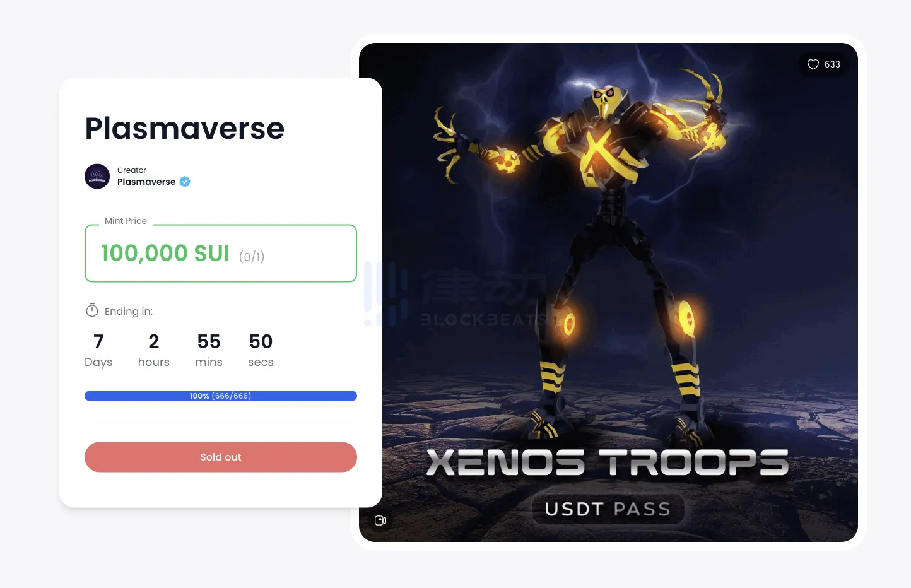911x588 pixels.
Task: Click the video media icon on artwork
Action: point(380,520)
